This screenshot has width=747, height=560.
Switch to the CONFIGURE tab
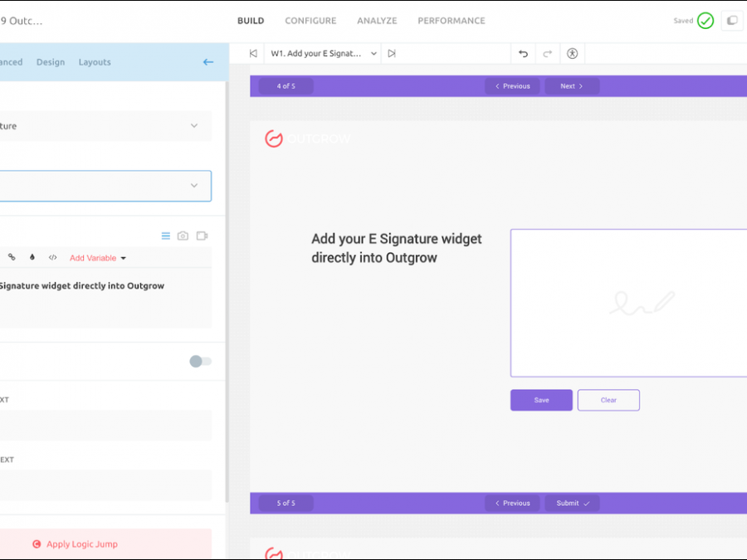(x=310, y=21)
